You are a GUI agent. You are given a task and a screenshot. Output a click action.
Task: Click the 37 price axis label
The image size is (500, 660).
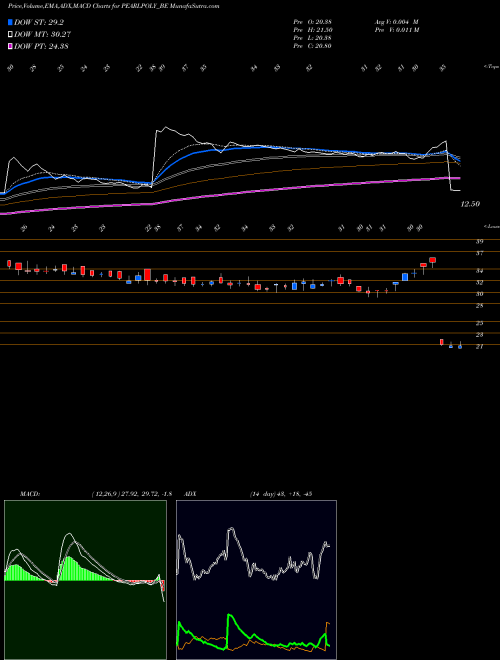pyautogui.click(x=479, y=253)
